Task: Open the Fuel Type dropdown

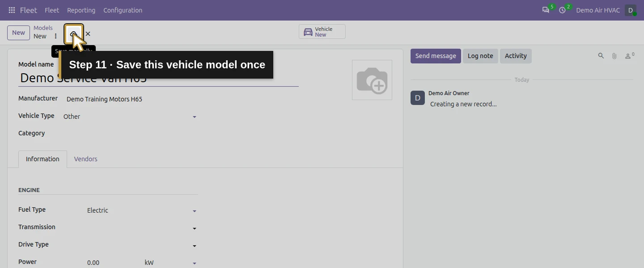Action: [x=142, y=210]
